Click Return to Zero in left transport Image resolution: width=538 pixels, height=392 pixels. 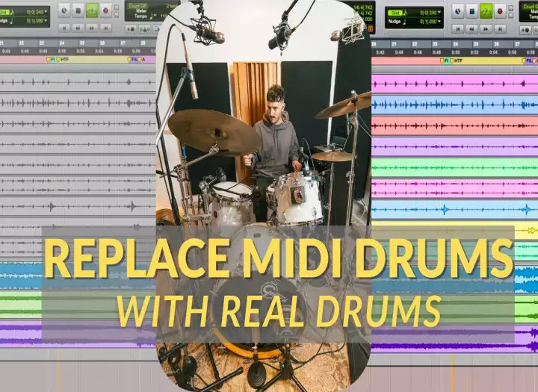64,28
